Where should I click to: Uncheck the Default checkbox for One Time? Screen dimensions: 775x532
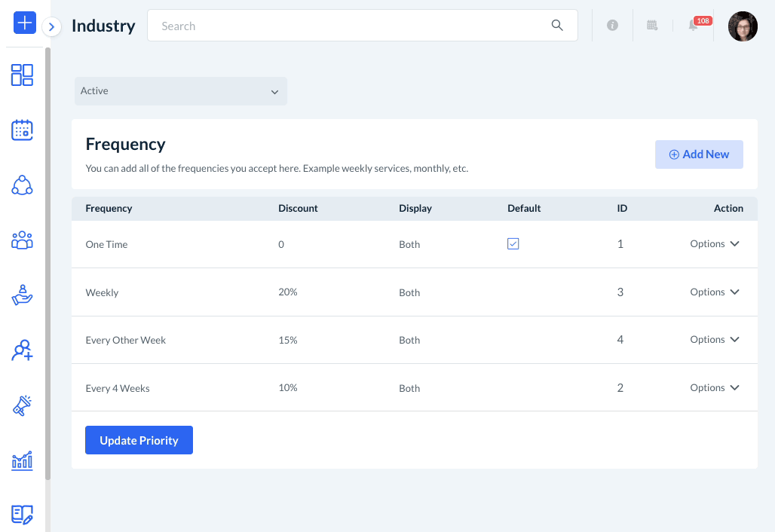click(x=513, y=244)
